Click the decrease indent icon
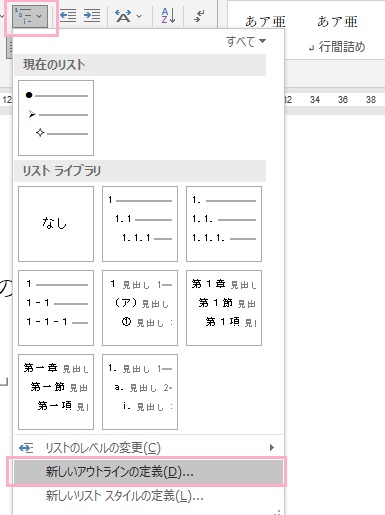The height and width of the screenshot is (515, 385). tap(68, 16)
